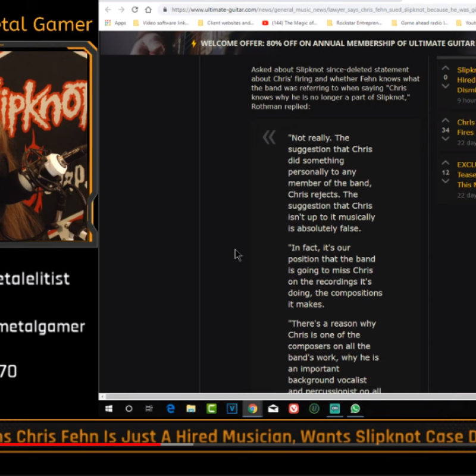Open Task View on the taskbar
Screen dimensions: 476x476
tap(149, 409)
